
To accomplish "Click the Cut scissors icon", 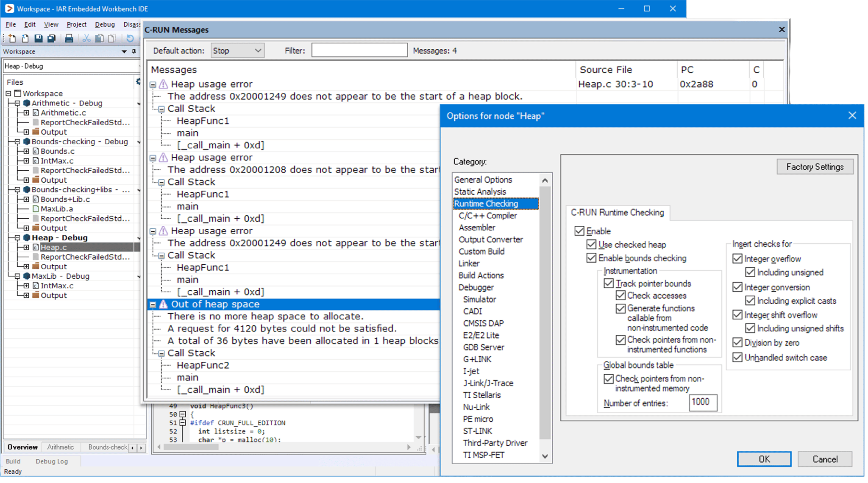I will [86, 39].
